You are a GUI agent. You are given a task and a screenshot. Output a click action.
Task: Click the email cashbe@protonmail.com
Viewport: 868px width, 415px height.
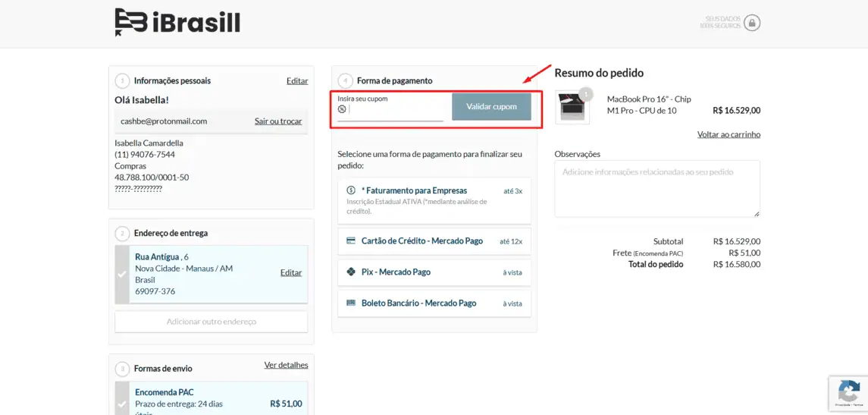click(164, 121)
